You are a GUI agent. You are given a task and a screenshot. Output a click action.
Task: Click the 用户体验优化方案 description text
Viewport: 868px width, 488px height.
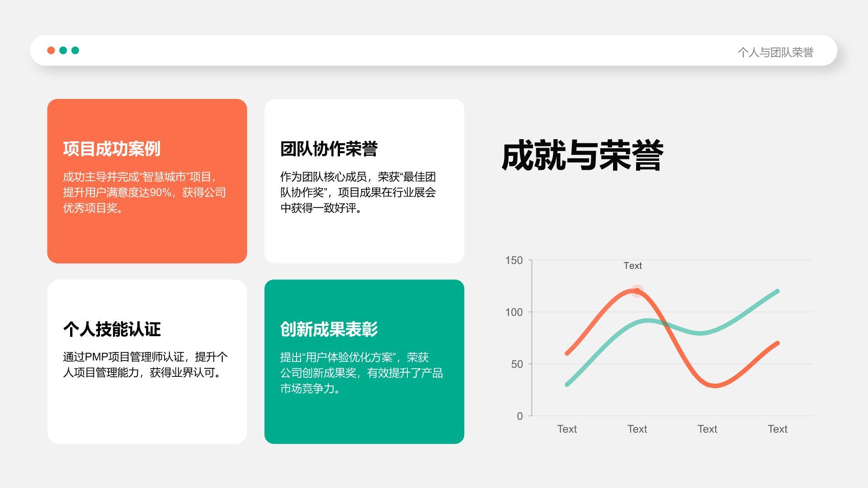[361, 373]
